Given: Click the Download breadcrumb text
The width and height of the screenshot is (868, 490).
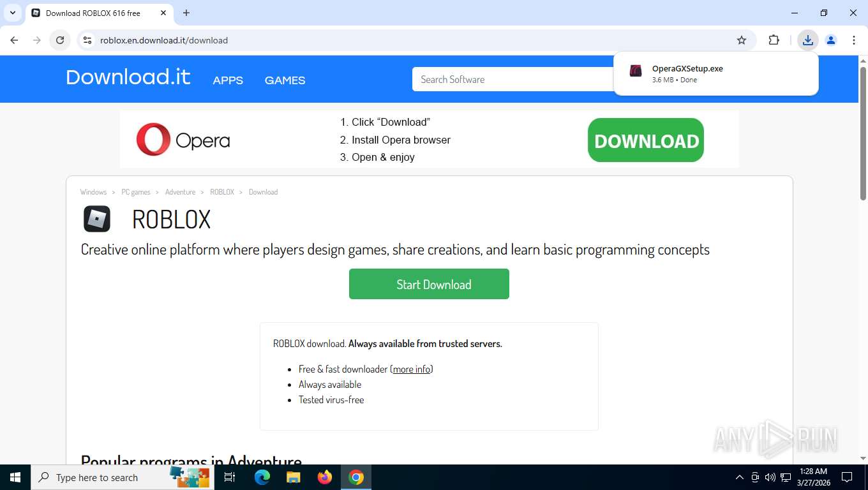Looking at the screenshot, I should (x=263, y=192).
